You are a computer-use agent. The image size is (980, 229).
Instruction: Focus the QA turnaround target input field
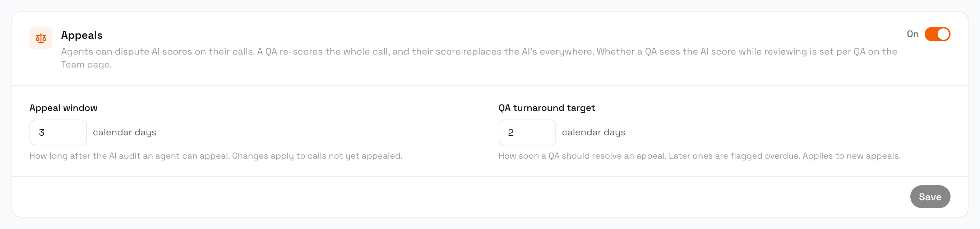click(527, 132)
